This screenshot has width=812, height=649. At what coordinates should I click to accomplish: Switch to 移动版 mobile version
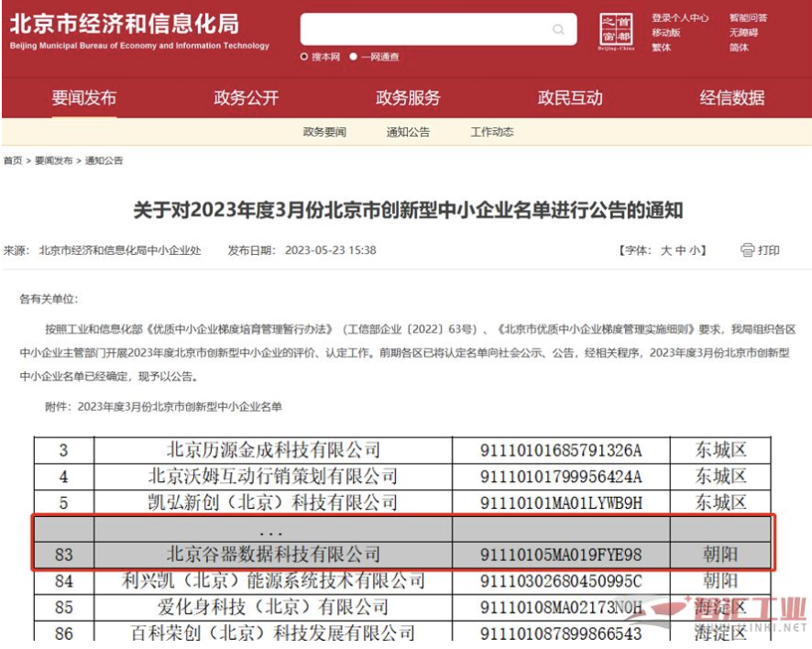click(x=666, y=32)
